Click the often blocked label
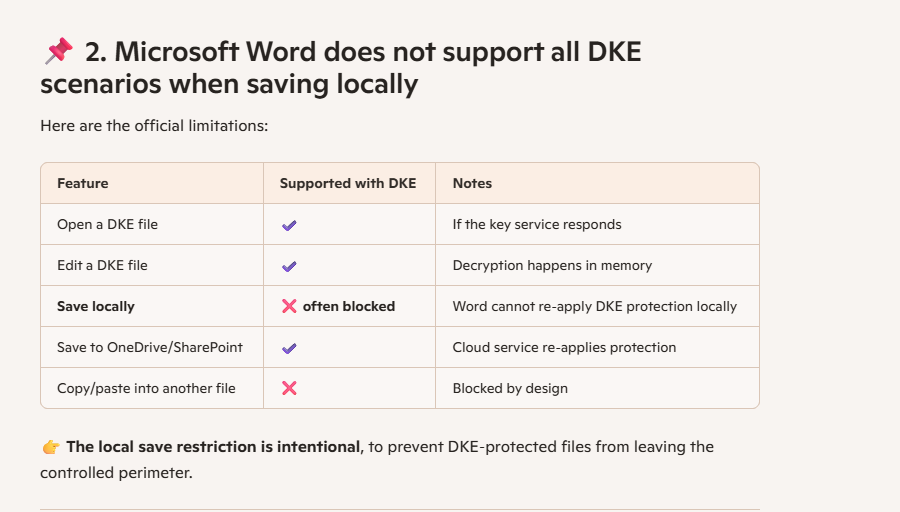This screenshot has width=900, height=512. [349, 306]
